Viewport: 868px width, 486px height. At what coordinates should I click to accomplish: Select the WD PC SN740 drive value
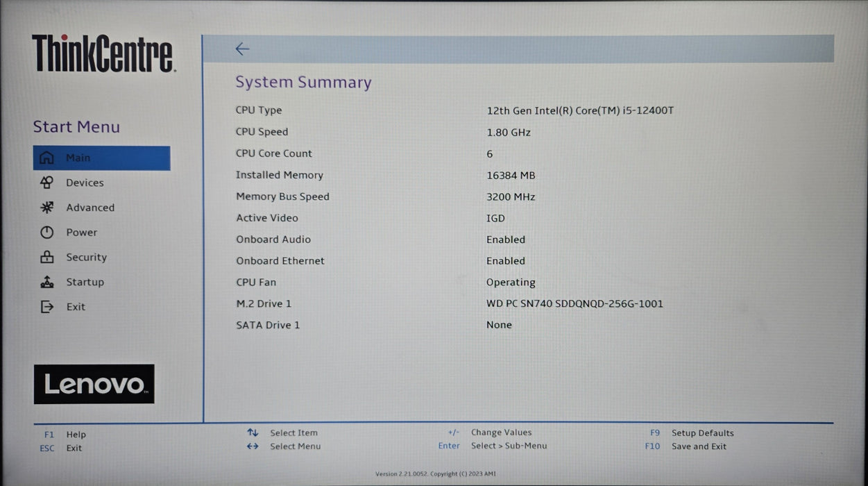coord(575,304)
